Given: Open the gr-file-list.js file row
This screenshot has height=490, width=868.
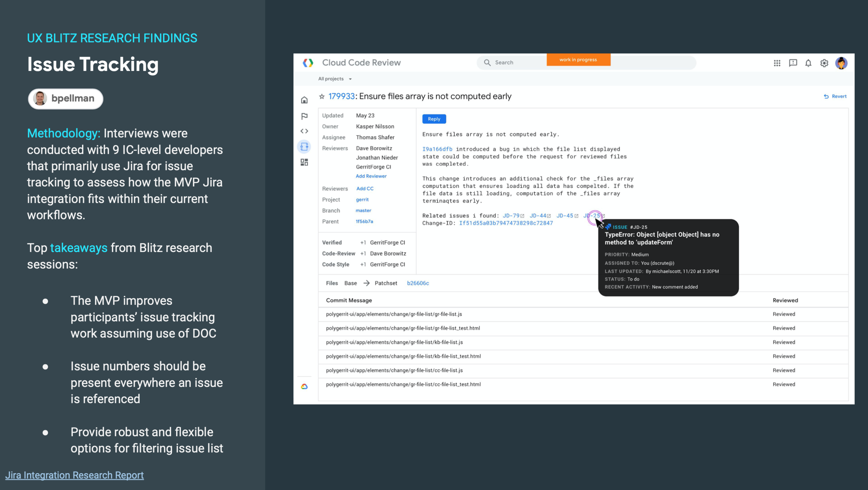Looking at the screenshot, I should 394,314.
